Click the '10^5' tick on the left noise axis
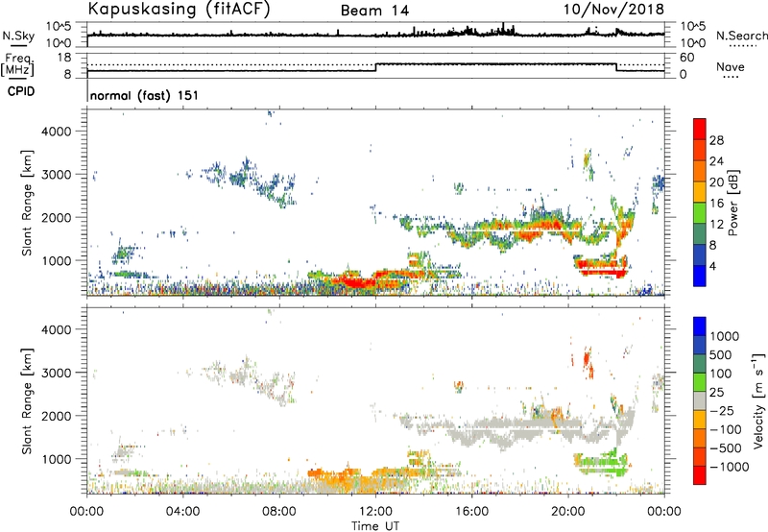The image size is (768, 532). pyautogui.click(x=59, y=27)
